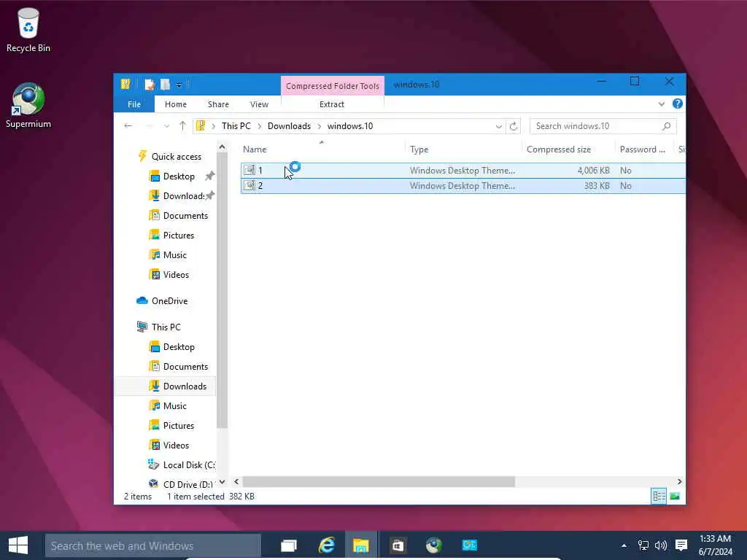
Task: Open the Store taskbar icon
Action: click(x=398, y=545)
